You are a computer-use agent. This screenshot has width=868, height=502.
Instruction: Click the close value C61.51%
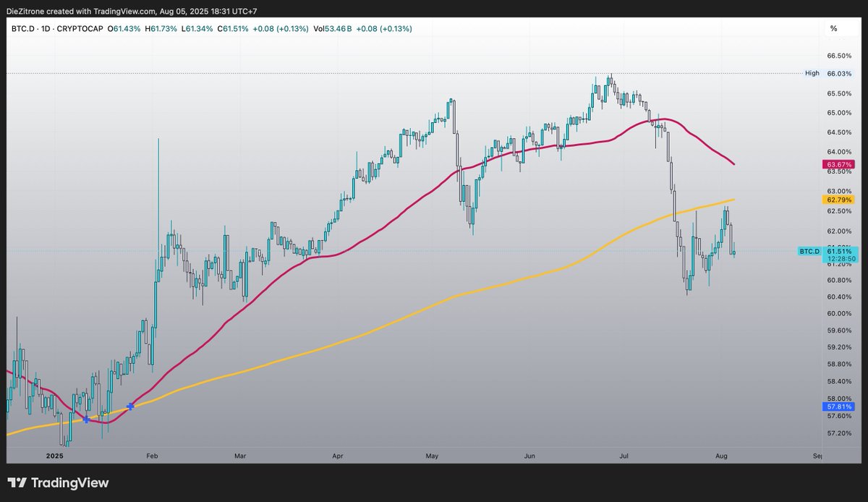tap(234, 28)
